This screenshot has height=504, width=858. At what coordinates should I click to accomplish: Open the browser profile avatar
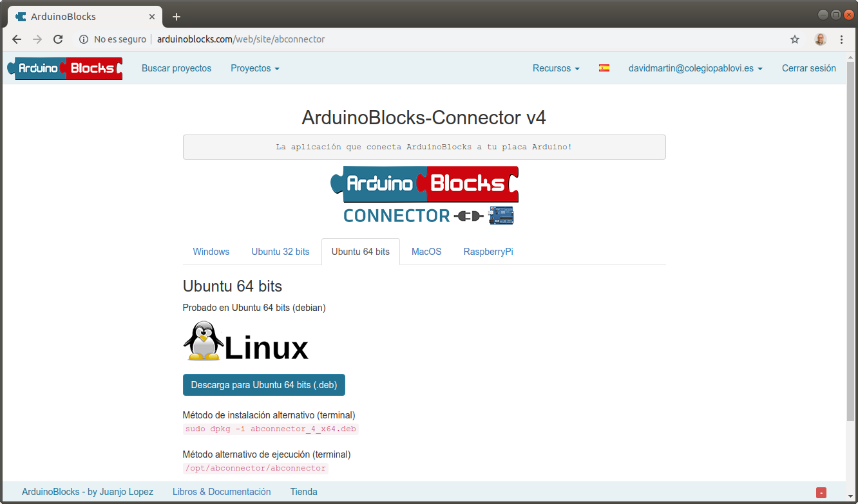point(819,39)
